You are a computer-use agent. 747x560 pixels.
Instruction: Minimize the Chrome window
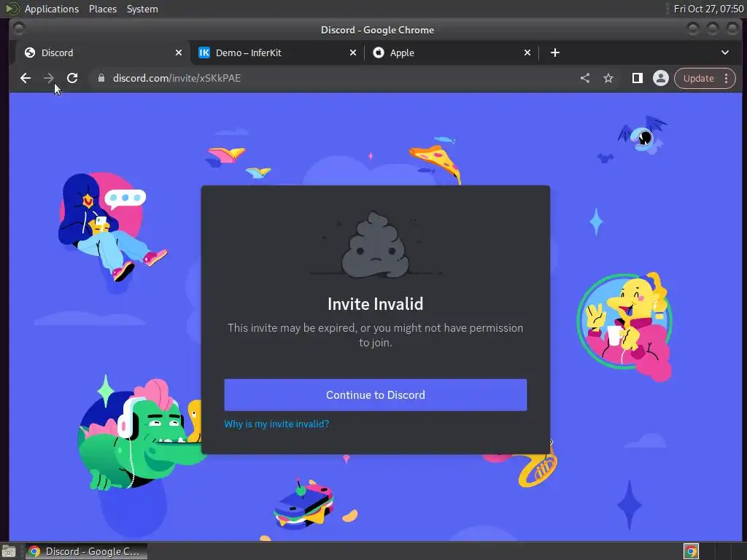pyautogui.click(x=693, y=29)
